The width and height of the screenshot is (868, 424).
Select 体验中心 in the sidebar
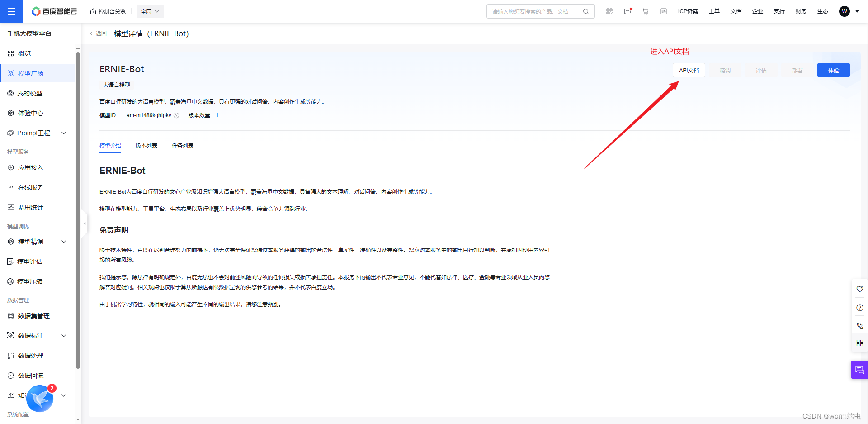click(37, 113)
